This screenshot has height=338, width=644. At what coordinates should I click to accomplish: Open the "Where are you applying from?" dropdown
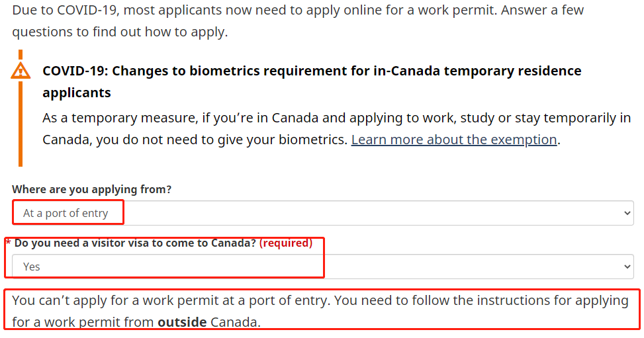[x=322, y=213]
